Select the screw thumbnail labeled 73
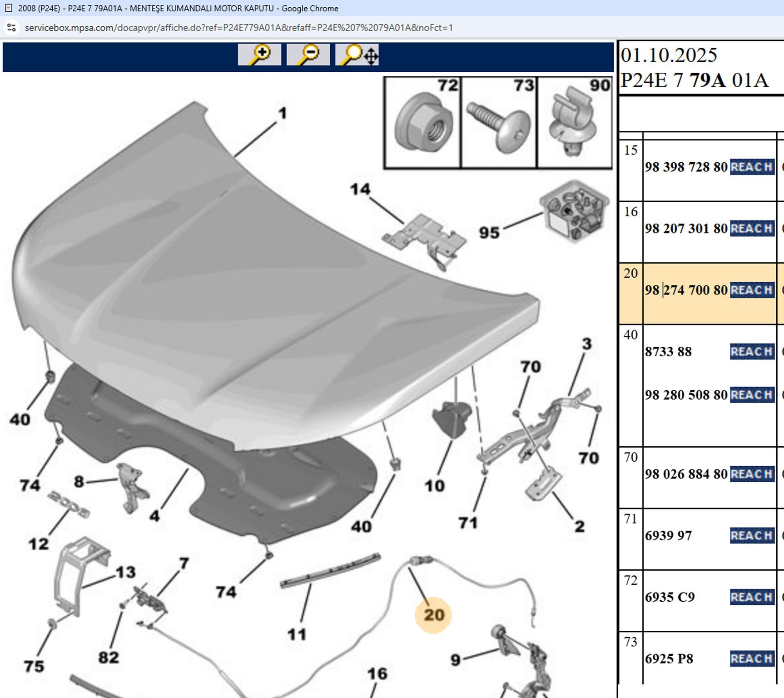The image size is (784, 698). pos(499,123)
